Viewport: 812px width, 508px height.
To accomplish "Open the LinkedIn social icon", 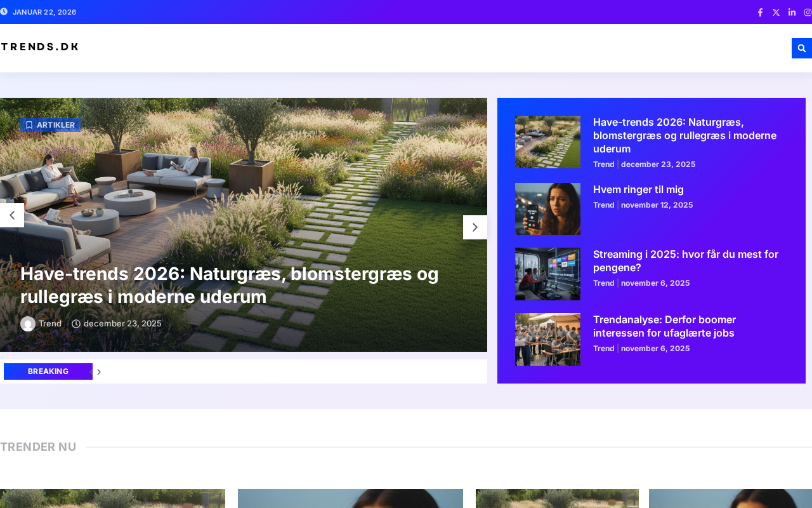I will click(792, 12).
